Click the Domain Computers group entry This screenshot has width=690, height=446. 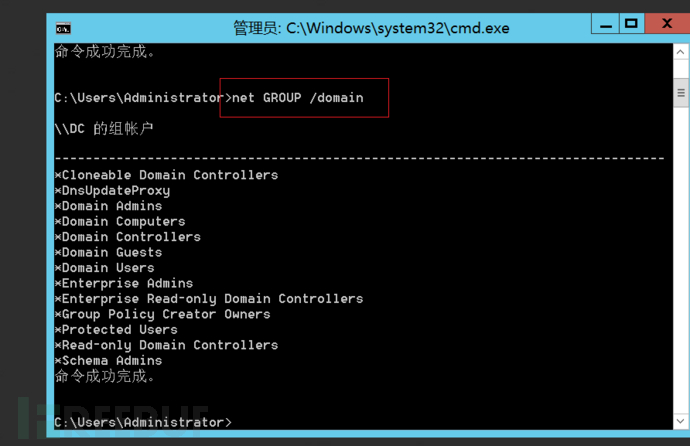click(x=124, y=221)
